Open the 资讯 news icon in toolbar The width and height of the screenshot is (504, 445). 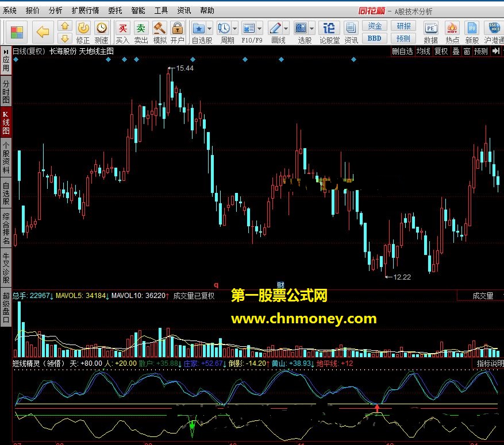351,32
